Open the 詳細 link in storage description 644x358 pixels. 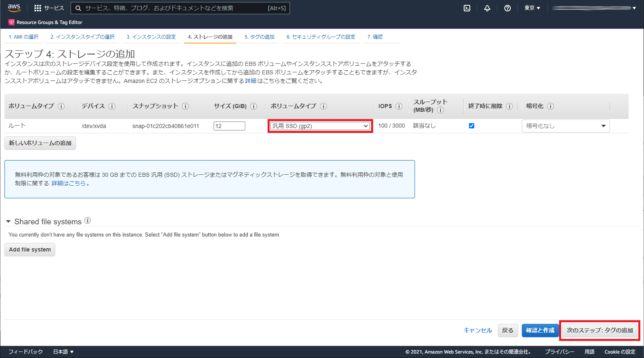click(251, 81)
